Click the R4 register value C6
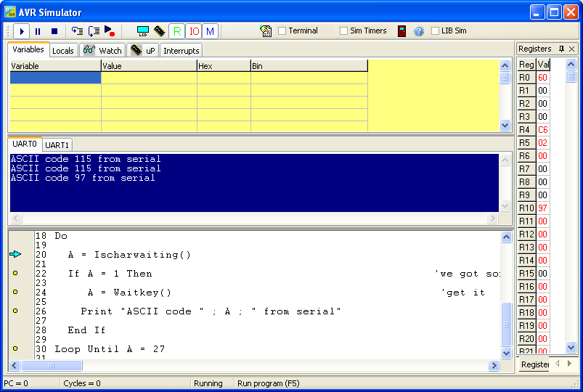 [x=543, y=130]
